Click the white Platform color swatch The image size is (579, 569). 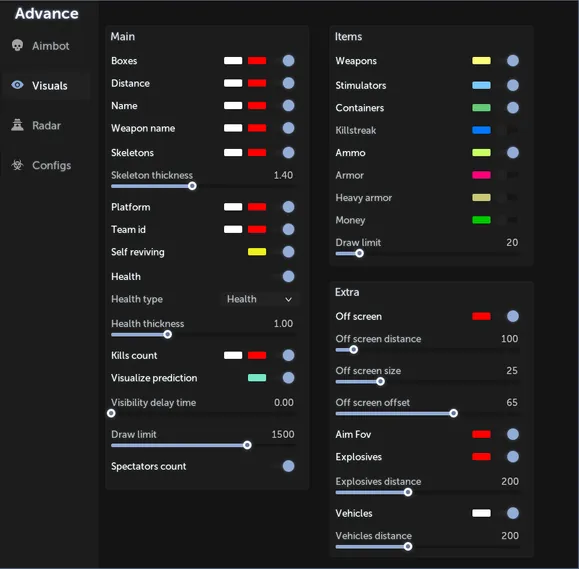click(233, 207)
